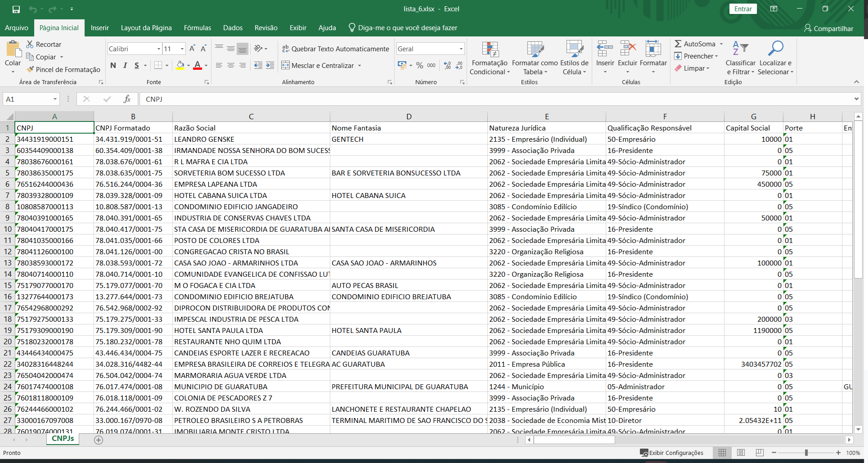Open Formatação Condicional icon
This screenshot has height=463, width=868.
(490, 49)
